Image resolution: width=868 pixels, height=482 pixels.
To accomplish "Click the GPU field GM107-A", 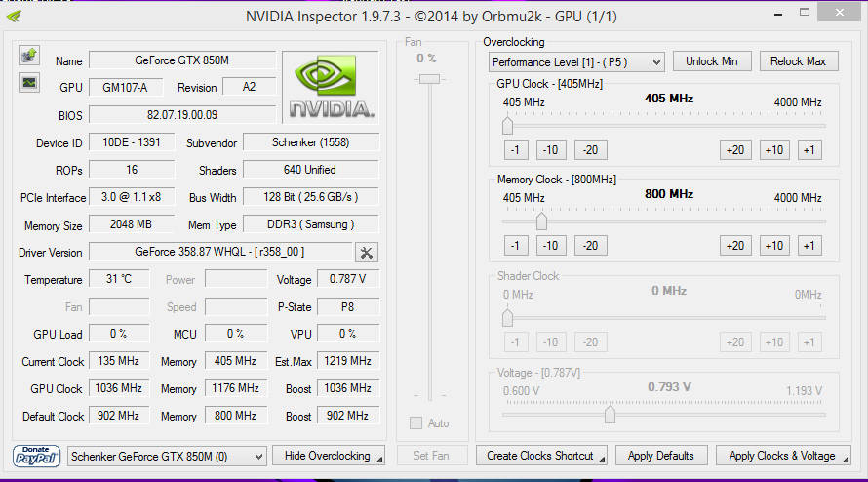I will (x=126, y=88).
